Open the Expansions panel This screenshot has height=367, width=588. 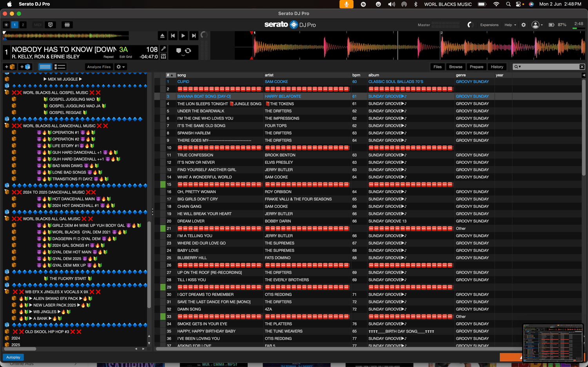tap(489, 25)
